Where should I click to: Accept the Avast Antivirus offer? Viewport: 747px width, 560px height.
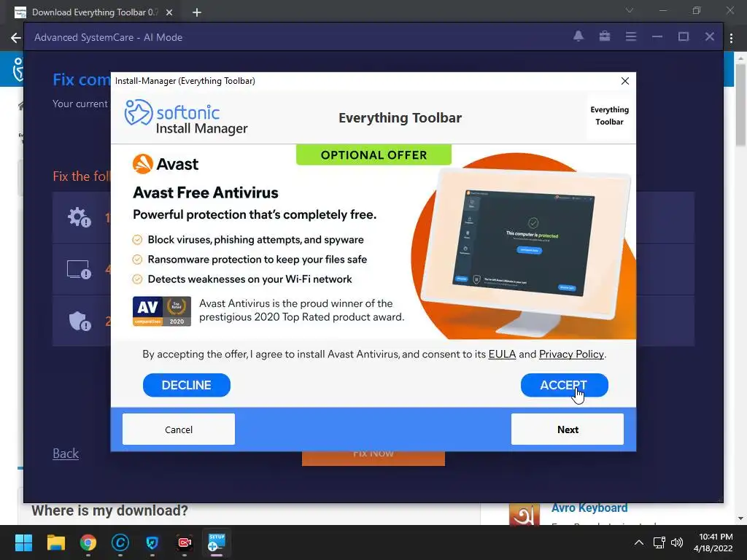(x=564, y=385)
